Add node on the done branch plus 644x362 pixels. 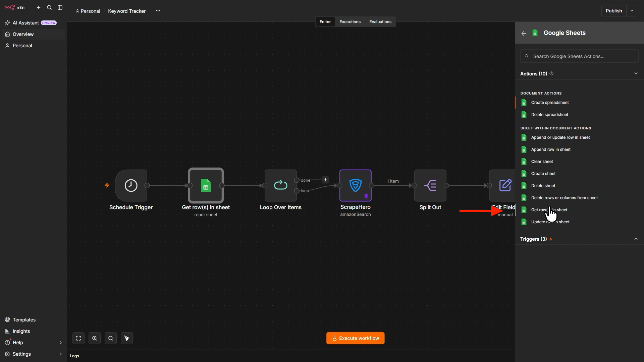pos(325,180)
